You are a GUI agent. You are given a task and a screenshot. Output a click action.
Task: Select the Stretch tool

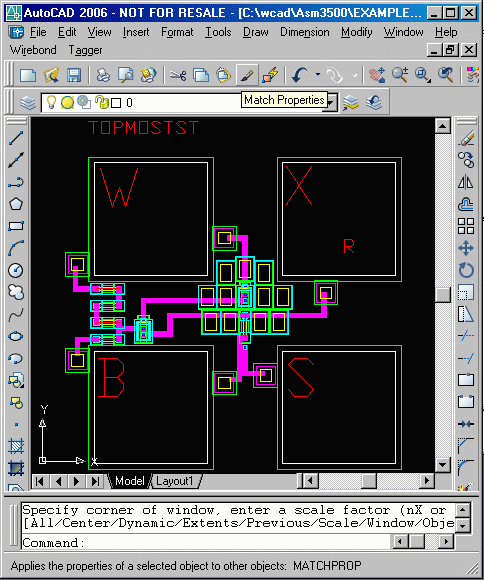[x=466, y=314]
